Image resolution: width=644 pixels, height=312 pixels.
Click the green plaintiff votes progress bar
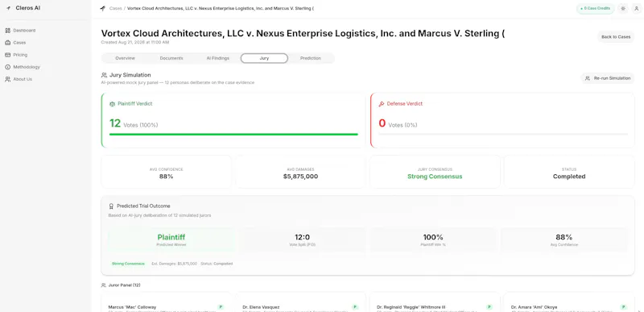click(x=233, y=134)
